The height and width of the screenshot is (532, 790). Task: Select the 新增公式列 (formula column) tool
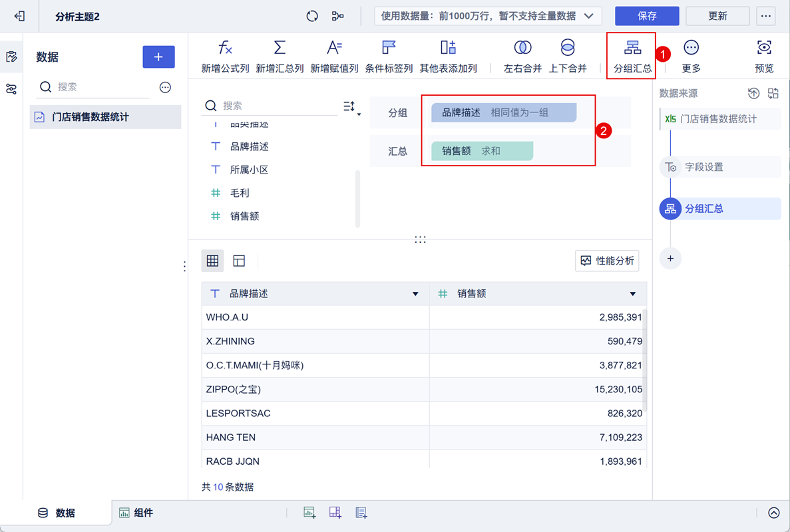point(224,55)
